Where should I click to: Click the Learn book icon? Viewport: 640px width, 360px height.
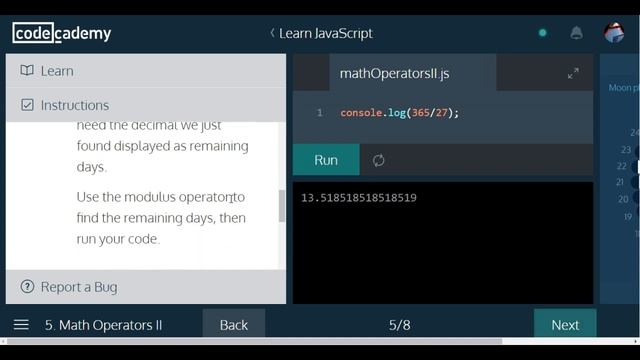27,70
